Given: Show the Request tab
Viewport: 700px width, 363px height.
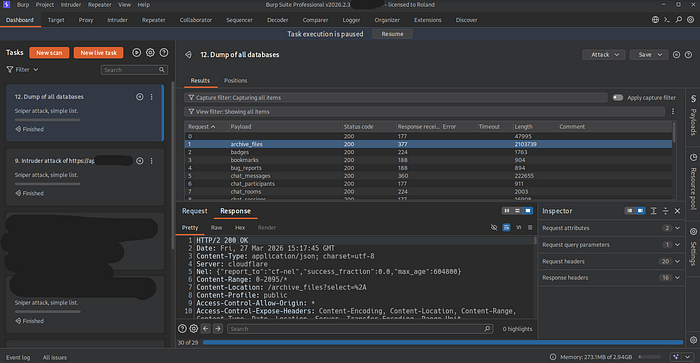Looking at the screenshot, I should point(194,211).
